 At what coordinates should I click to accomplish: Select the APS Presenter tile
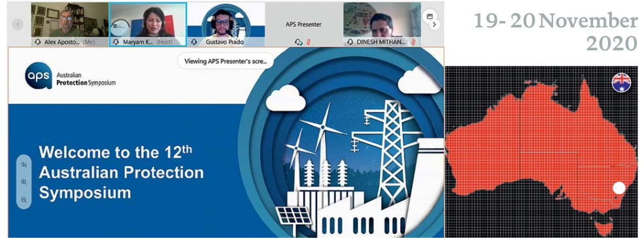click(x=304, y=24)
